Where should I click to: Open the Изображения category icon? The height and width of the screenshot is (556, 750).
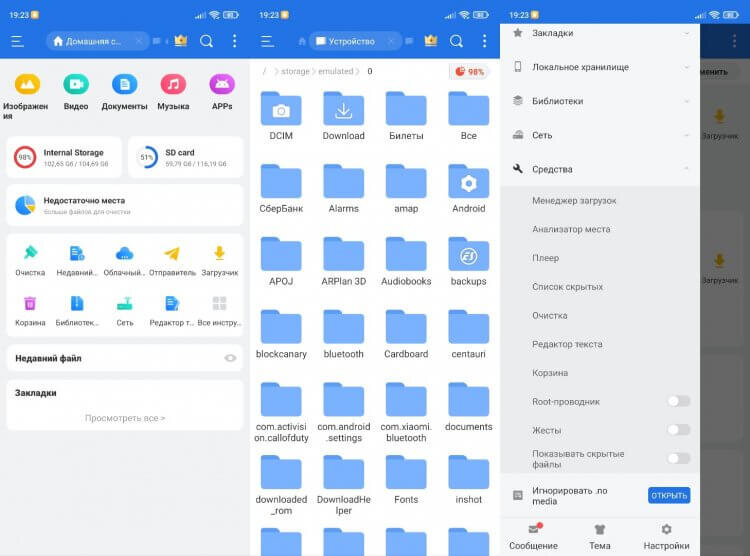pos(27,84)
